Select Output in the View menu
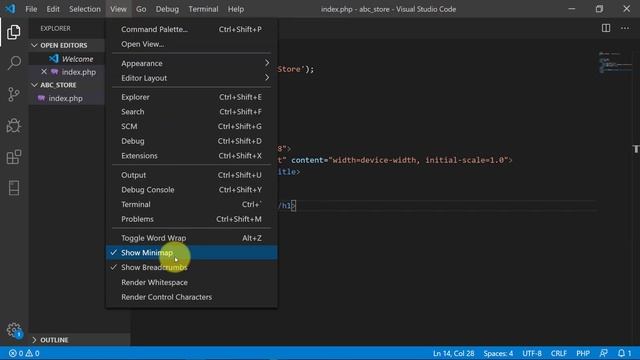640x360 pixels. [x=191, y=175]
